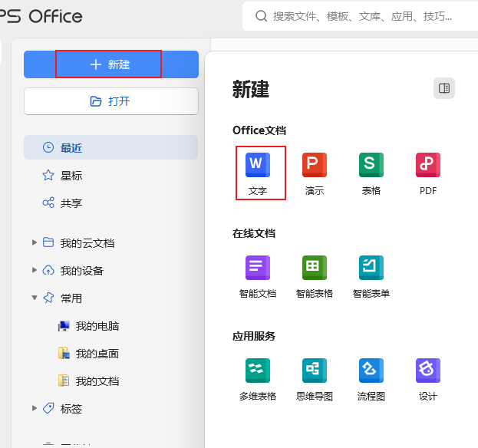Image resolution: width=478 pixels, height=448 pixels.
Task: Click the folder icon beside 我的云文档
Action: 48,242
